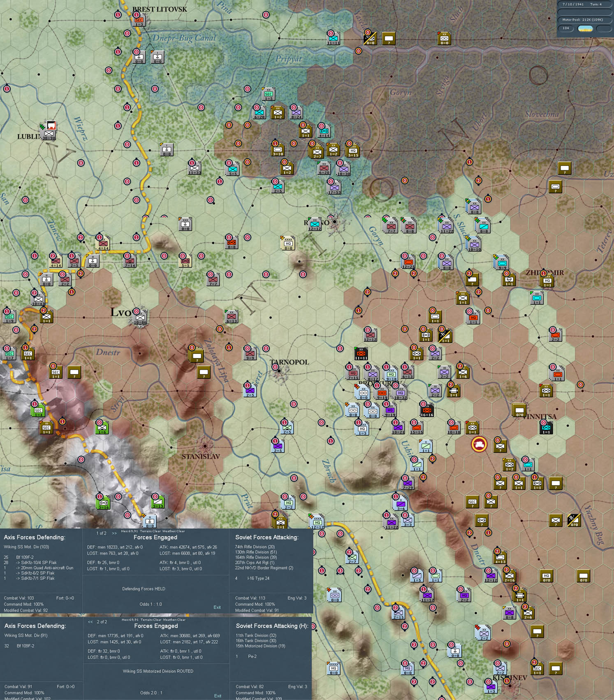
Task: Select the unit counter labeled 17=53
Action: (334, 188)
